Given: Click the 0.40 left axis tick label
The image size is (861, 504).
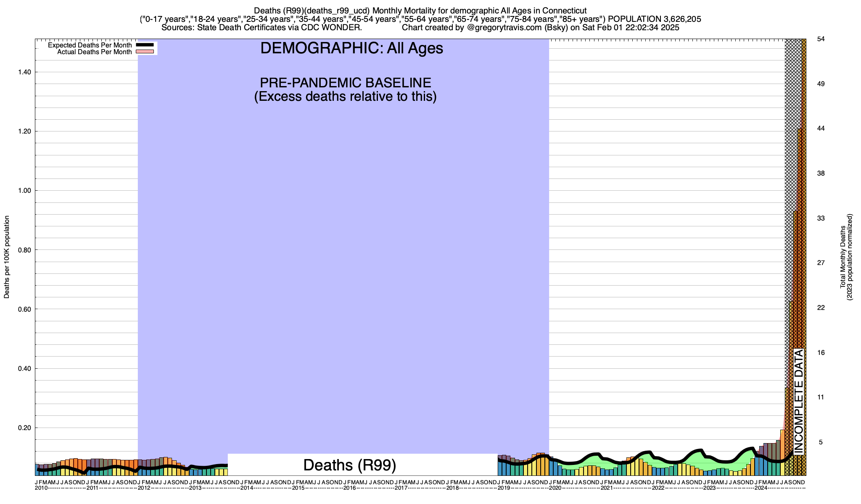Looking at the screenshot, I should (24, 369).
